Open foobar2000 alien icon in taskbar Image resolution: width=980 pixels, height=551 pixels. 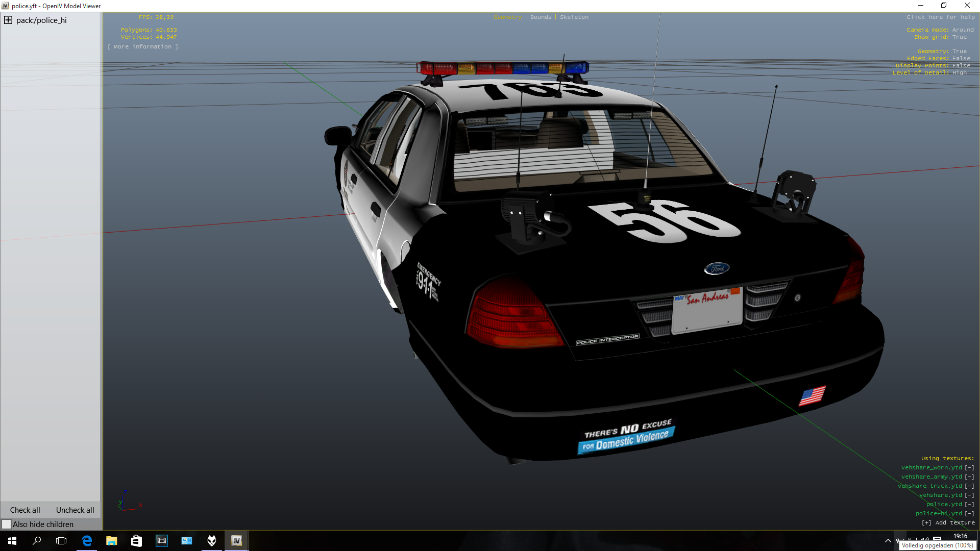tap(211, 541)
